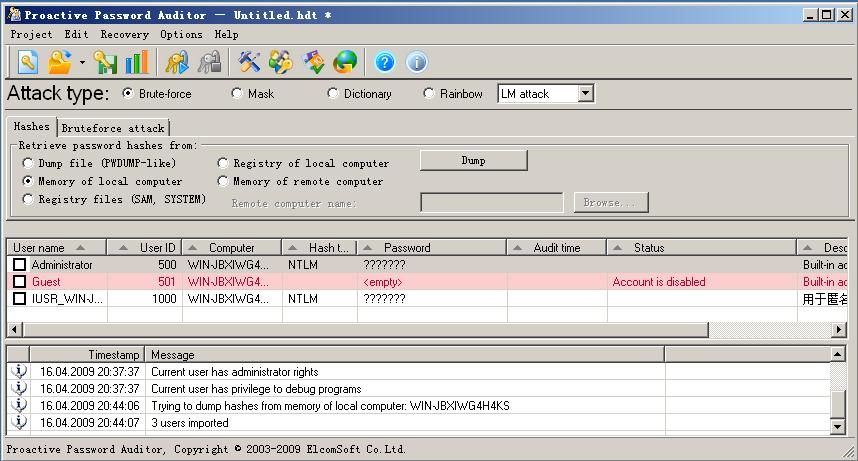Select Dump file (PWDUMP-like) option
858x461 pixels.
[100, 163]
